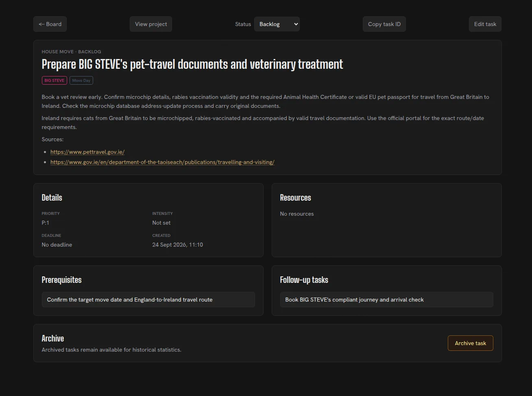Click the No resources text
This screenshot has height=396, width=532.
click(297, 214)
